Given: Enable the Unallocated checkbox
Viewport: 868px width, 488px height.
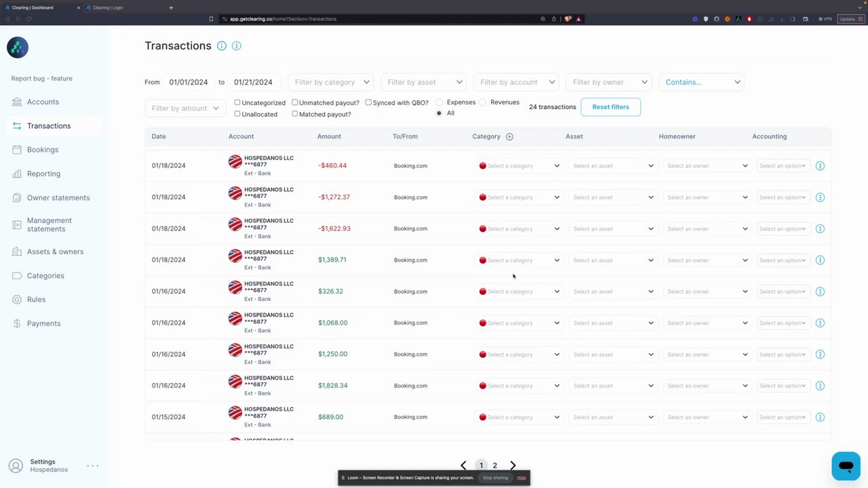Looking at the screenshot, I should [237, 114].
